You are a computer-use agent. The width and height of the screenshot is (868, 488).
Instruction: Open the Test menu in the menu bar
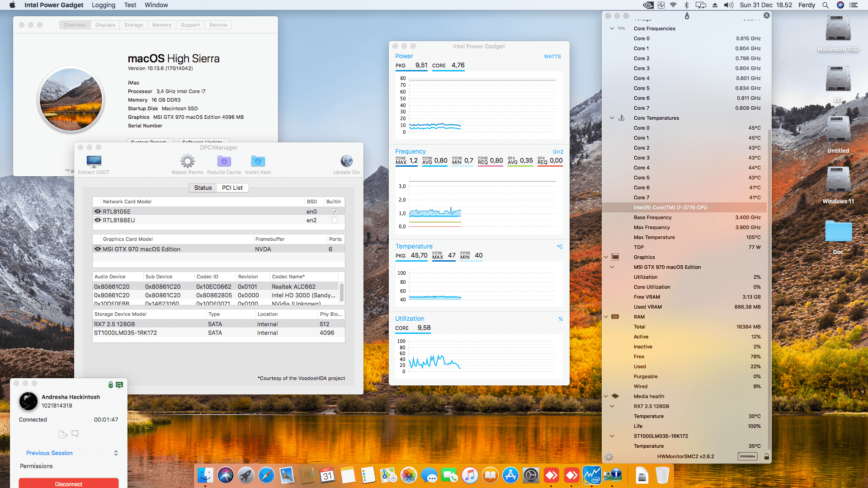tap(130, 5)
